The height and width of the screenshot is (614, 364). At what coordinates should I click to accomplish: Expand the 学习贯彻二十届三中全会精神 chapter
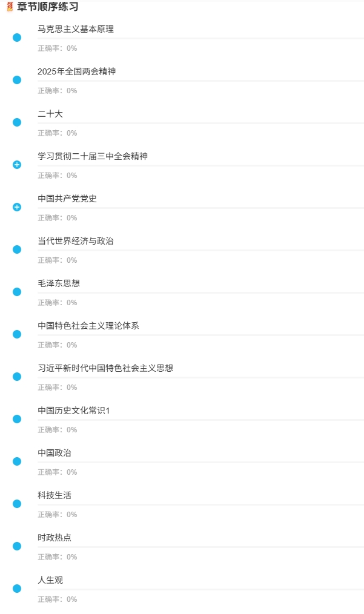(x=17, y=165)
